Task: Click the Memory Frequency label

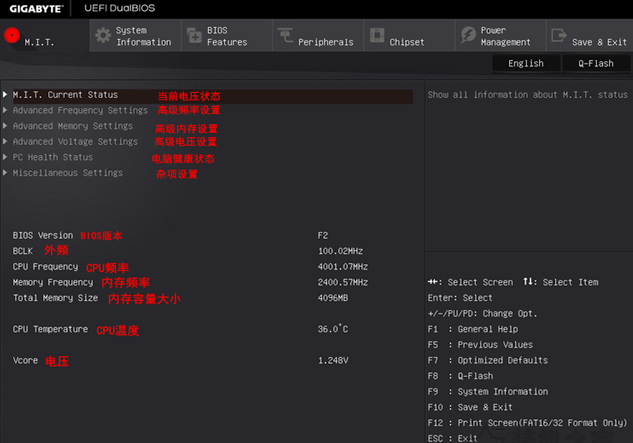Action: click(52, 282)
